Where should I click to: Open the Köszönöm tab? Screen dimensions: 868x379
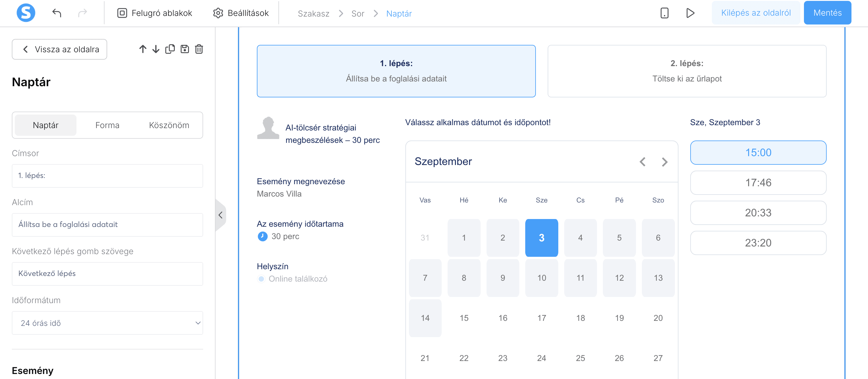point(169,125)
